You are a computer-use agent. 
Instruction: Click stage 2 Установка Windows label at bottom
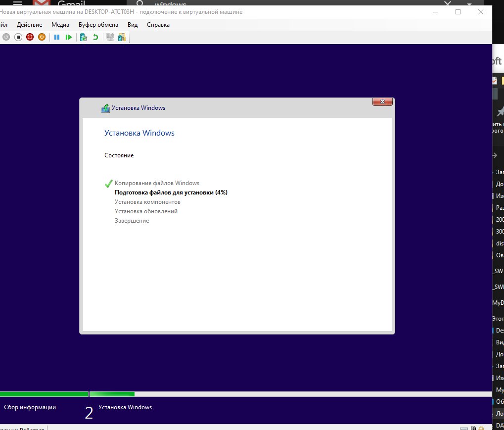coord(125,407)
